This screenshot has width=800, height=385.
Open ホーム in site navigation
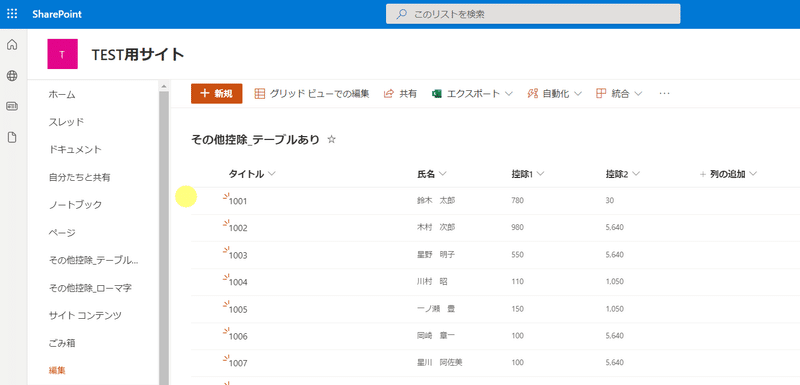[62, 94]
